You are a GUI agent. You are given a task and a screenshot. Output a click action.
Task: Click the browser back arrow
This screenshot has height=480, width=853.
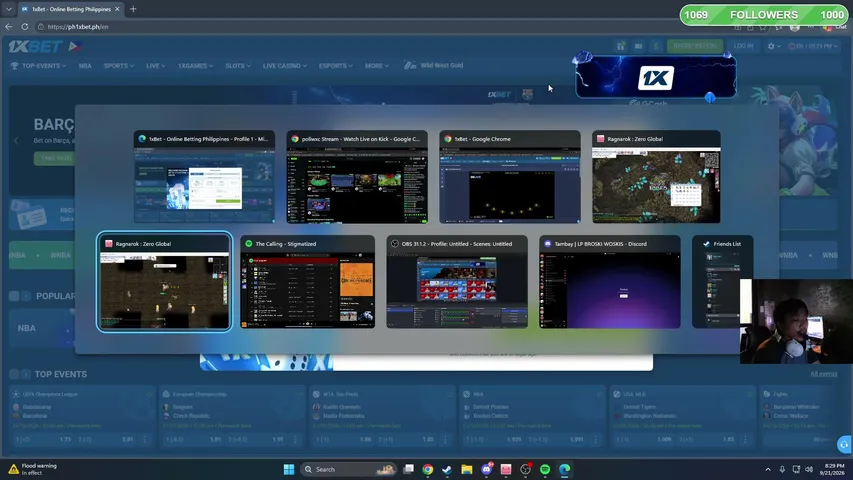pos(9,26)
